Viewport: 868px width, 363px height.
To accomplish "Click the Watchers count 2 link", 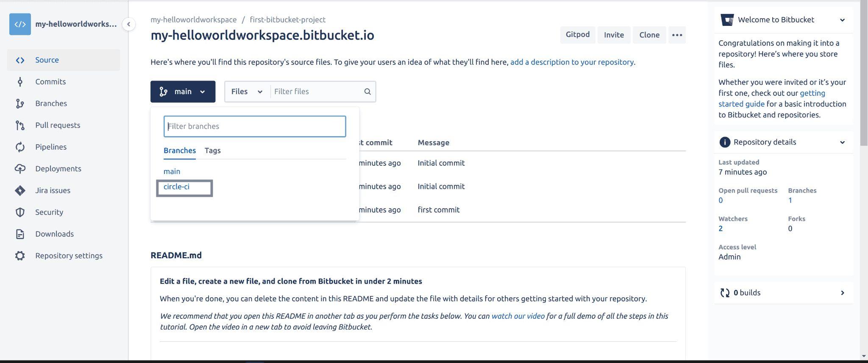I will (721, 229).
